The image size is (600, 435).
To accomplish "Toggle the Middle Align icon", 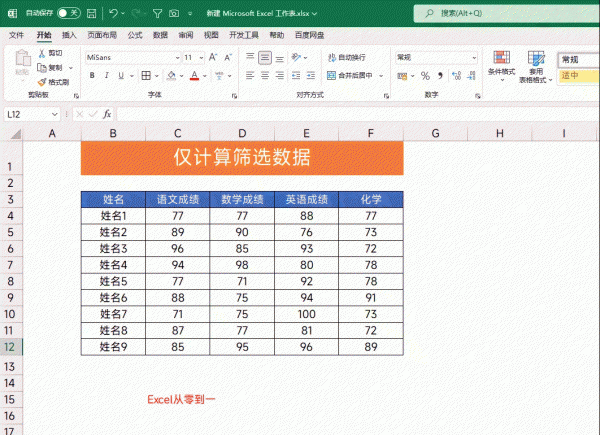I will pyautogui.click(x=265, y=58).
